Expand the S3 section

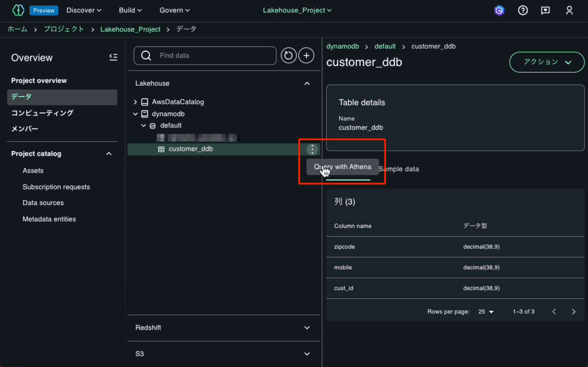tap(307, 354)
